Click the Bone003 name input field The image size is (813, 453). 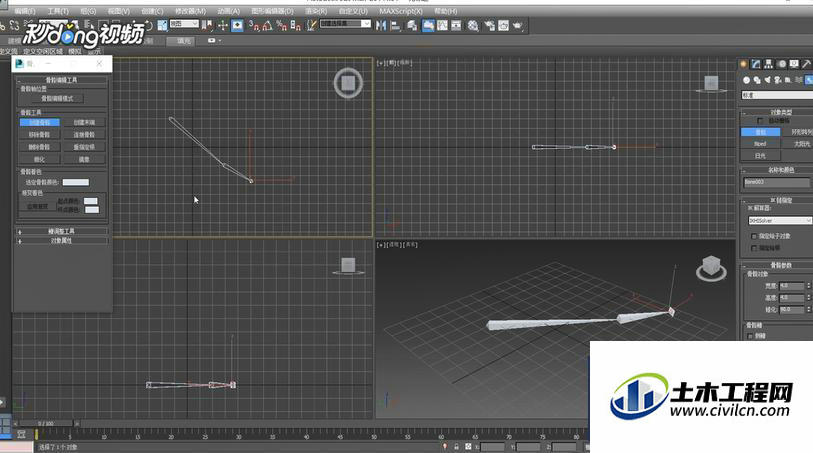tap(776, 182)
